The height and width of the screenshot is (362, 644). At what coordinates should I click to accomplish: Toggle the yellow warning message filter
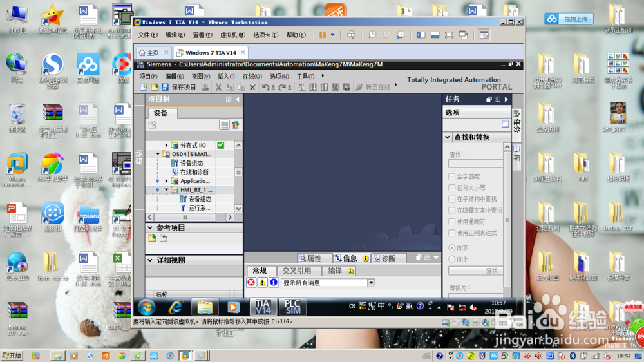click(x=262, y=283)
